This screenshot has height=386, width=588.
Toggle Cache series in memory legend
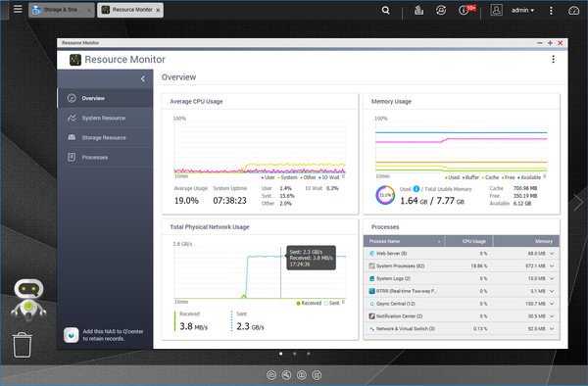[491, 177]
